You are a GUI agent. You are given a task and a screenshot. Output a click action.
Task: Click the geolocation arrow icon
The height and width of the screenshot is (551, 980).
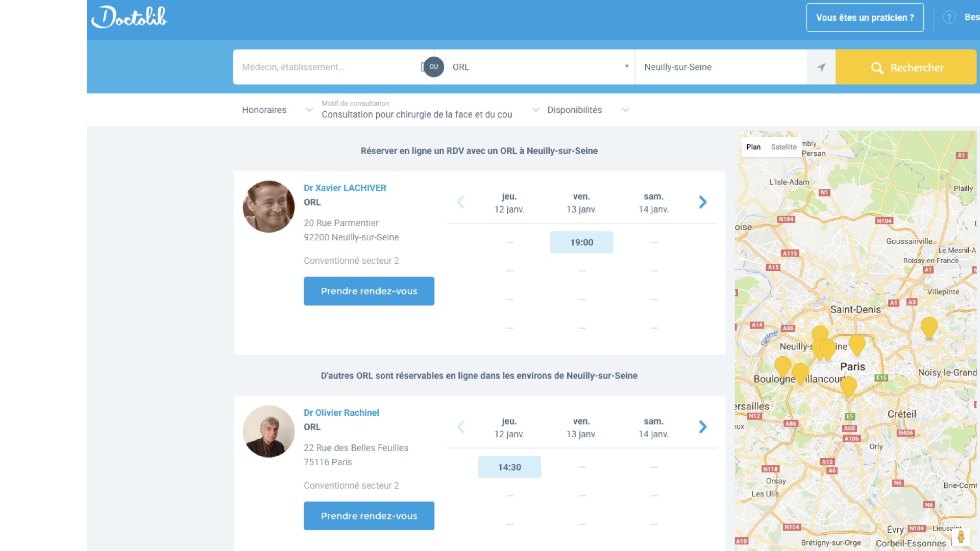(x=821, y=67)
